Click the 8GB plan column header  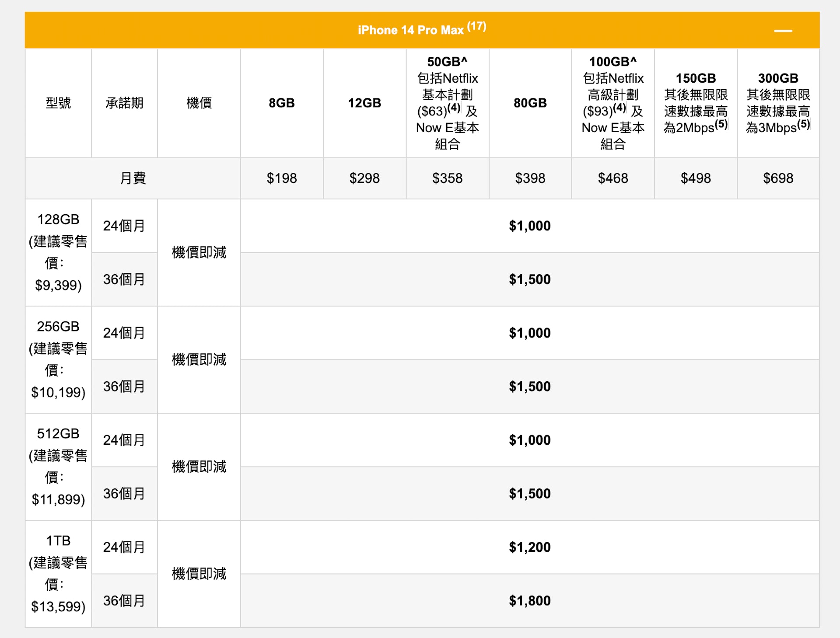click(281, 103)
